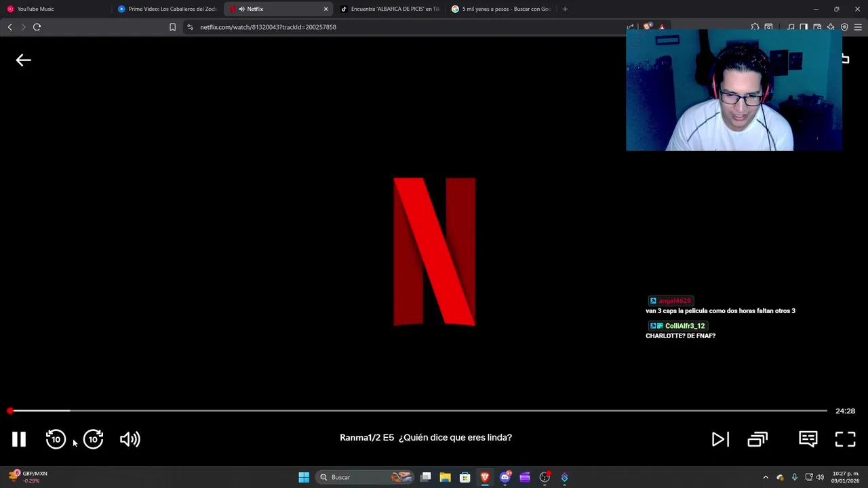Viewport: 868px width, 488px height.
Task: Play the next episode
Action: point(720,439)
